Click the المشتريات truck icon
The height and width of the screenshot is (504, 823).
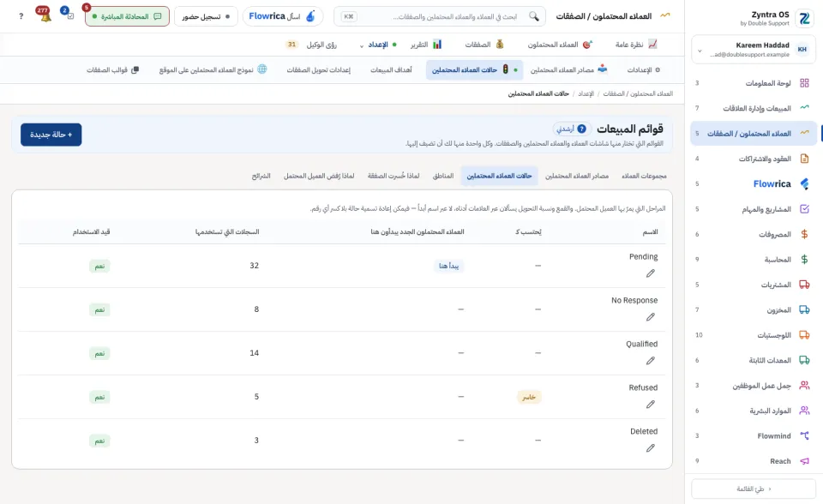[804, 285]
